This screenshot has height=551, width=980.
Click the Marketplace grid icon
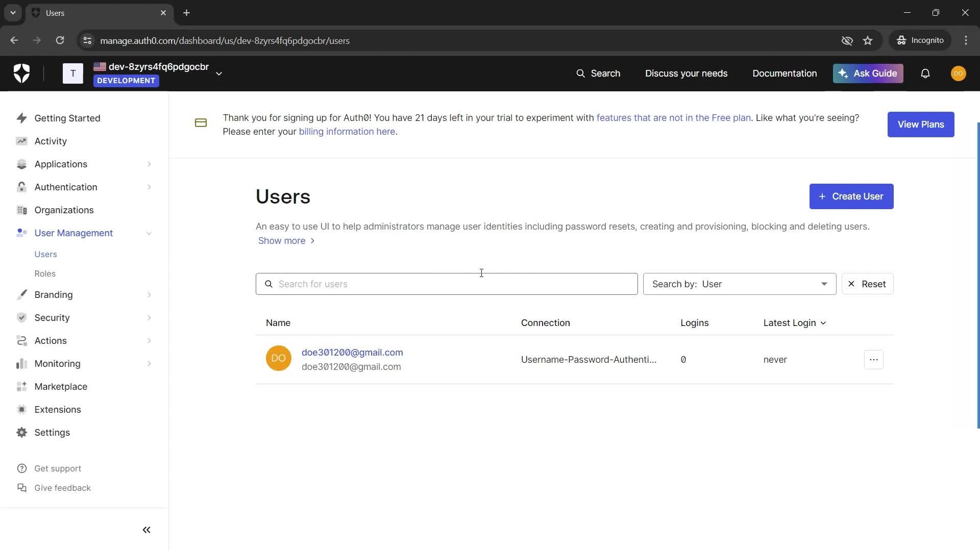(x=21, y=386)
